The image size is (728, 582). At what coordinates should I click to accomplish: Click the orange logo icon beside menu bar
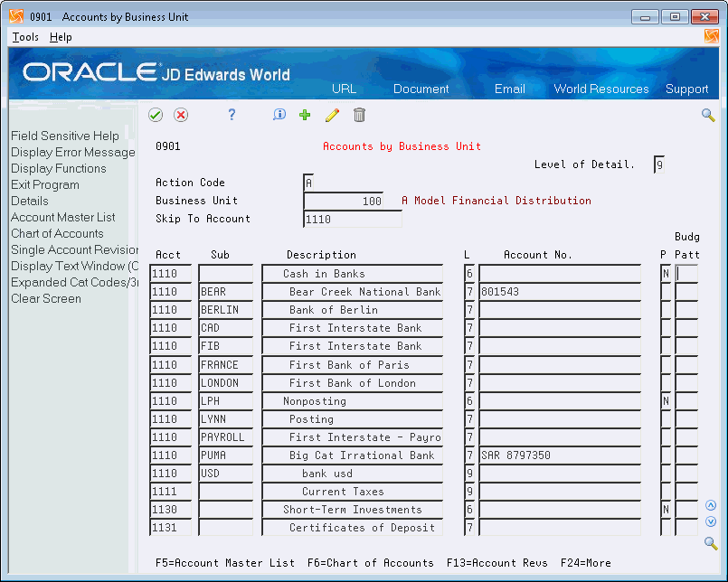[712, 36]
